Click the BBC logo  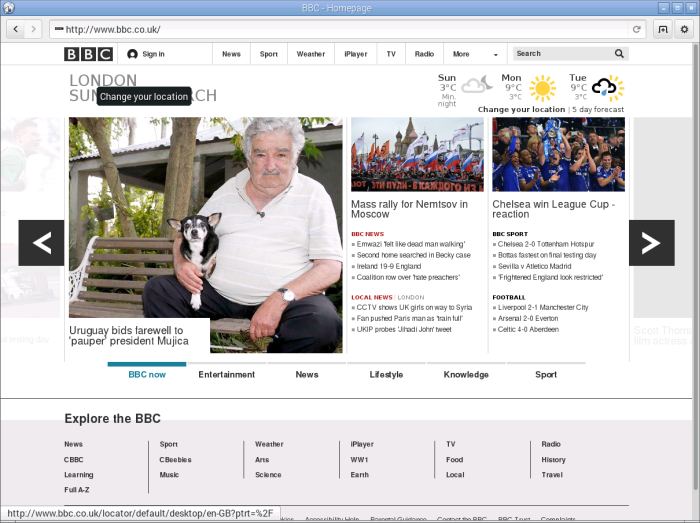point(88,54)
